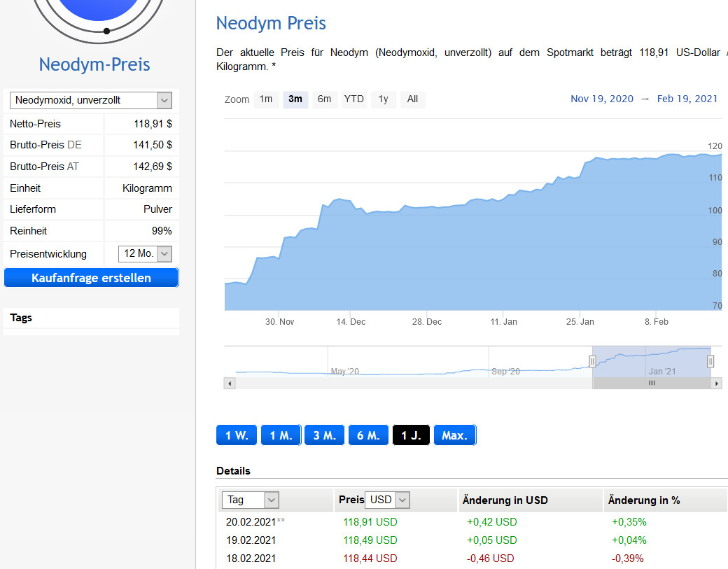Click the +0,35% change cell
This screenshot has width=728, height=569.
(x=629, y=522)
